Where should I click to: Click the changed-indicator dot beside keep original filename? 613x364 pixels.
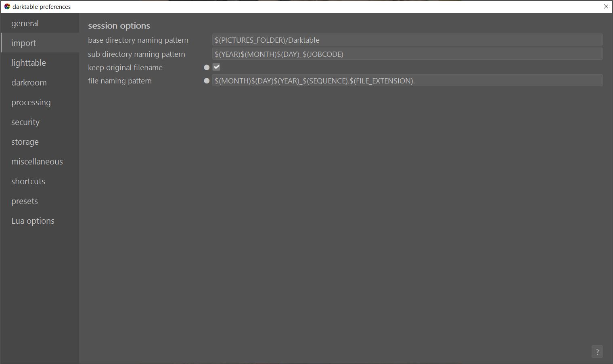pyautogui.click(x=207, y=67)
